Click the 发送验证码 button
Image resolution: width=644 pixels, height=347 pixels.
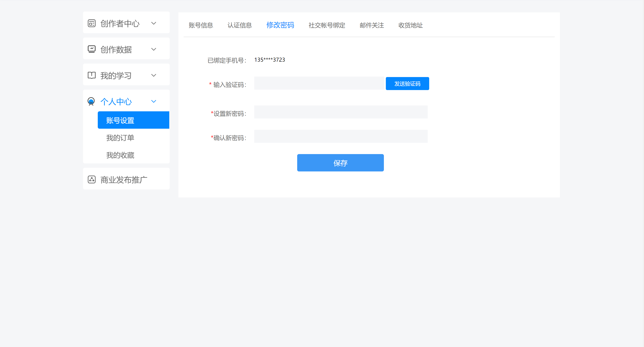coord(407,84)
